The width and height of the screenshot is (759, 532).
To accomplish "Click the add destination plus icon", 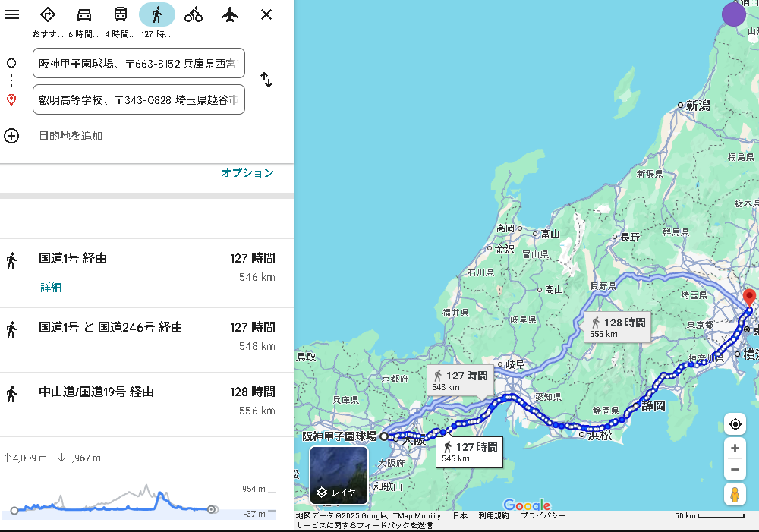I will [x=11, y=136].
